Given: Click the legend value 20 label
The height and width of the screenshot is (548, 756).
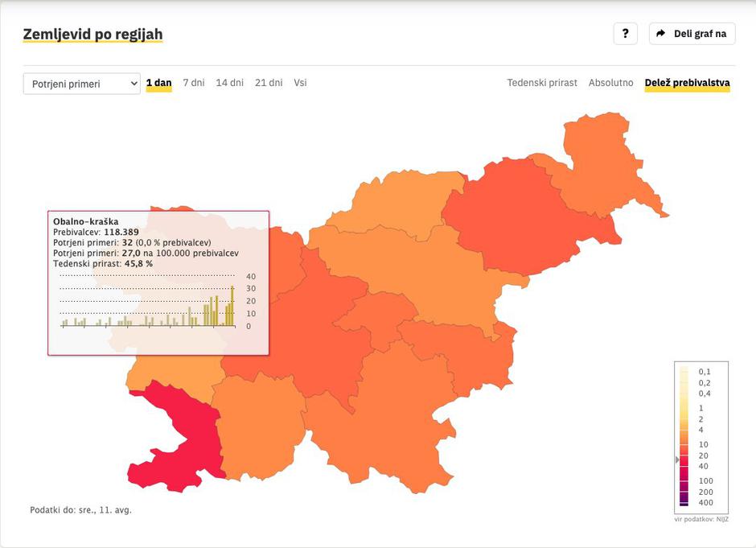Looking at the screenshot, I should click(704, 456).
